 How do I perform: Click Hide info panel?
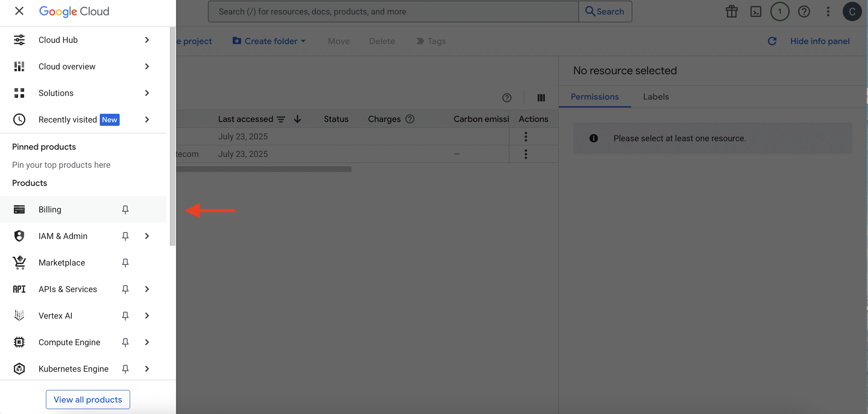click(819, 41)
